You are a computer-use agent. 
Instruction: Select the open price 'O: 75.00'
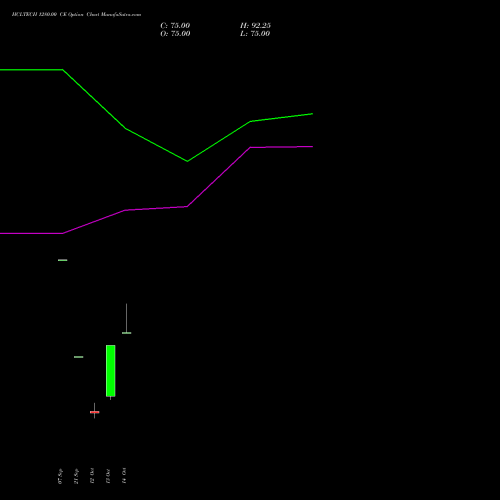click(175, 34)
